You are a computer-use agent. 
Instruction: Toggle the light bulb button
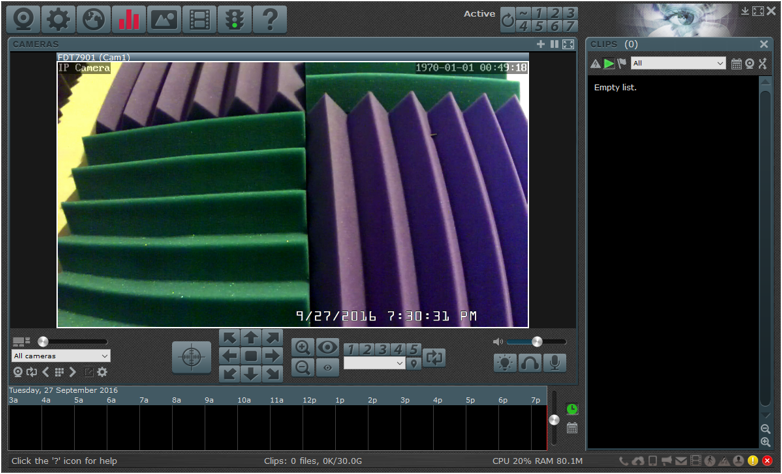506,362
